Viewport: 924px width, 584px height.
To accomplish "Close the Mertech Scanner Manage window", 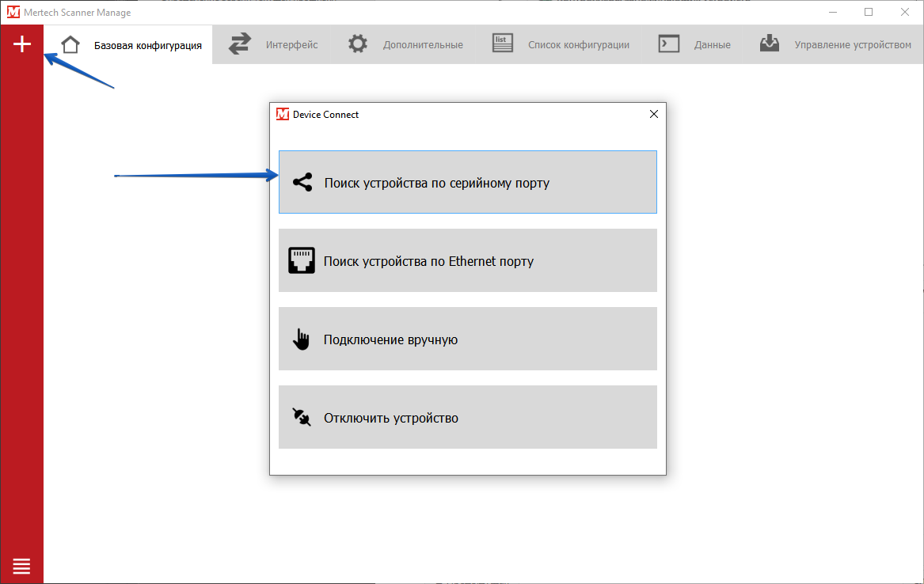I will coord(905,13).
